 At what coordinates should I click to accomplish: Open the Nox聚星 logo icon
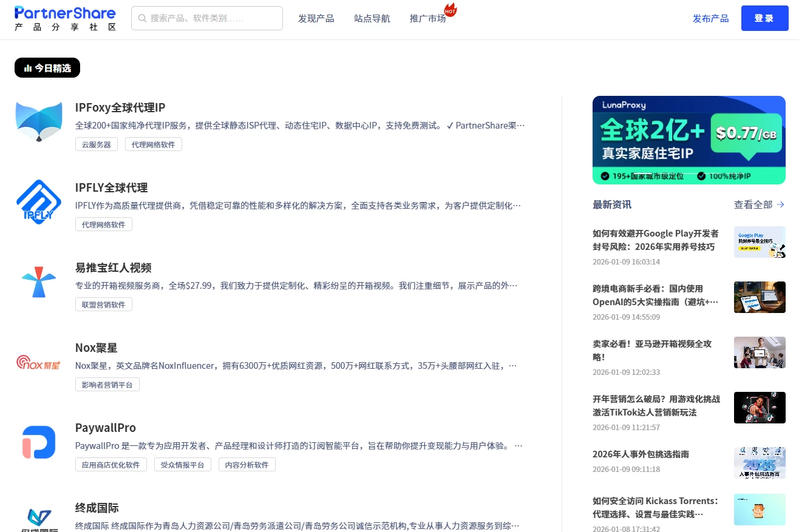coord(39,362)
